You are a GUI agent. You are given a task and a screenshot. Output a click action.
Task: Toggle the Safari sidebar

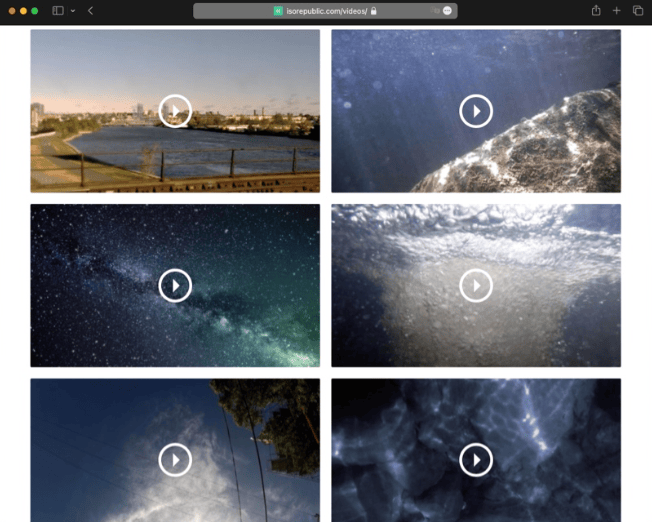[x=58, y=11]
